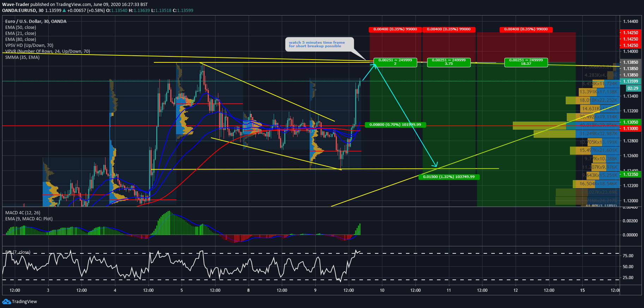Image resolution: width=644 pixels, height=308 pixels.
Task: Click the Wave-Trader author name in header
Action: point(16,5)
